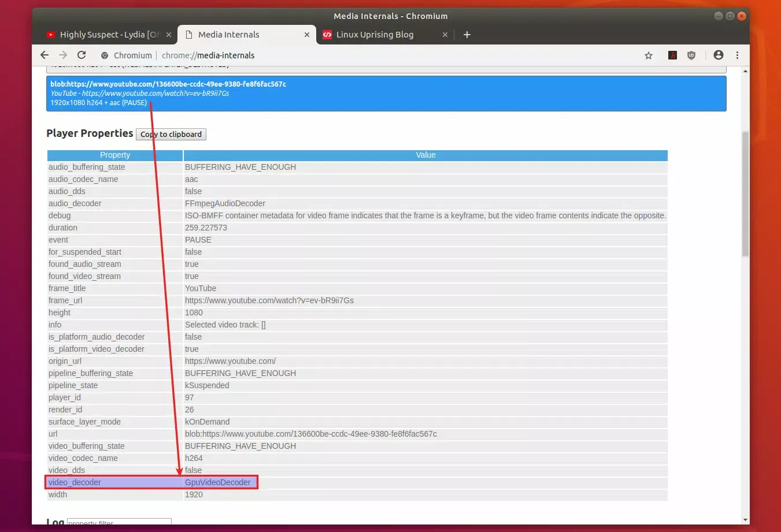This screenshot has height=532, width=781.
Task: Click the for_suspended_start property cell
Action: point(115,252)
